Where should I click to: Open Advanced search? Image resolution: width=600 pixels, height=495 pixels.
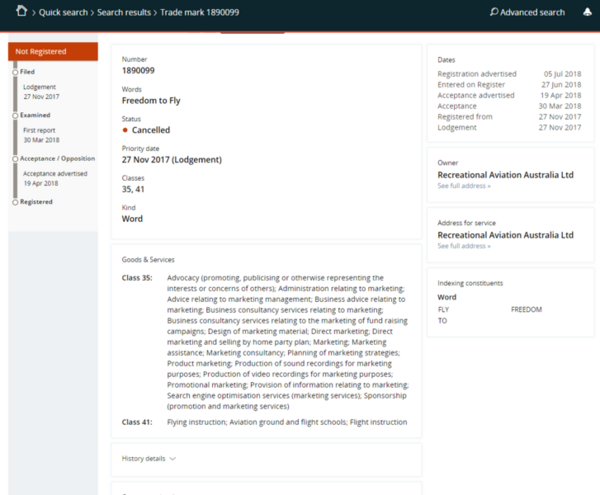tap(532, 12)
